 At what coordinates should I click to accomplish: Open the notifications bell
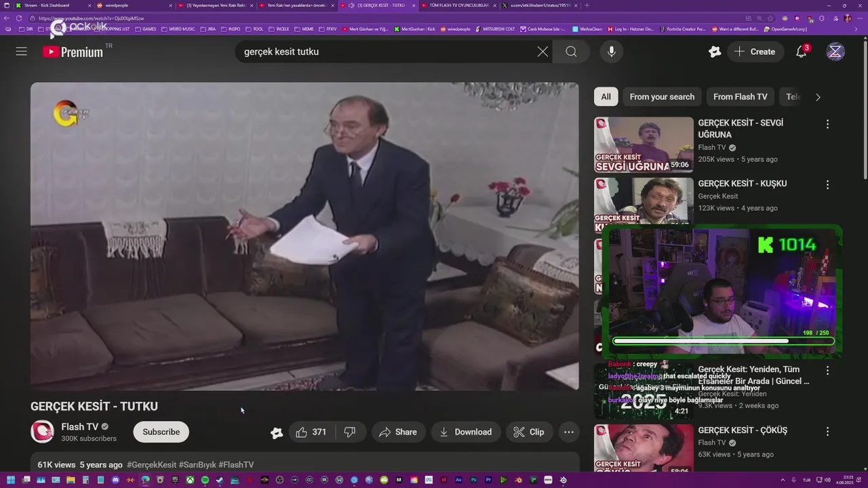coord(802,52)
